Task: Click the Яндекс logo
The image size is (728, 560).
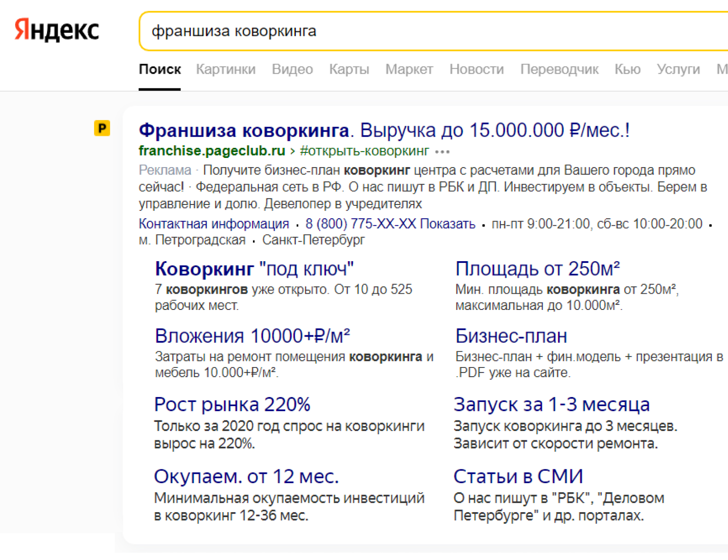Action: 57,30
